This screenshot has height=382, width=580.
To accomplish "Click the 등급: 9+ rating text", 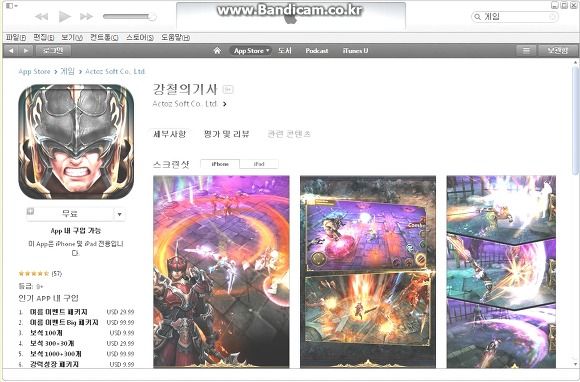I will click(x=31, y=287).
